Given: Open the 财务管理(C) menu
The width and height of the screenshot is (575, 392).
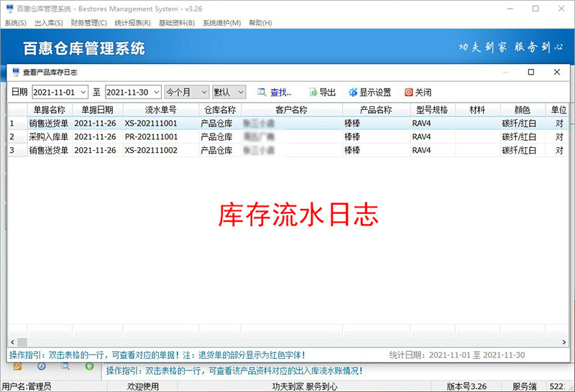Looking at the screenshot, I should [88, 23].
